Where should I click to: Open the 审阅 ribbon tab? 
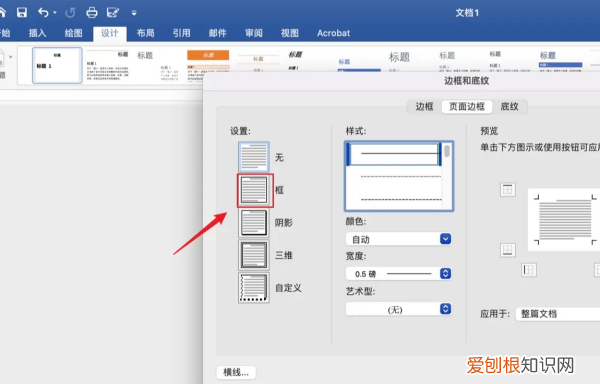tap(254, 33)
